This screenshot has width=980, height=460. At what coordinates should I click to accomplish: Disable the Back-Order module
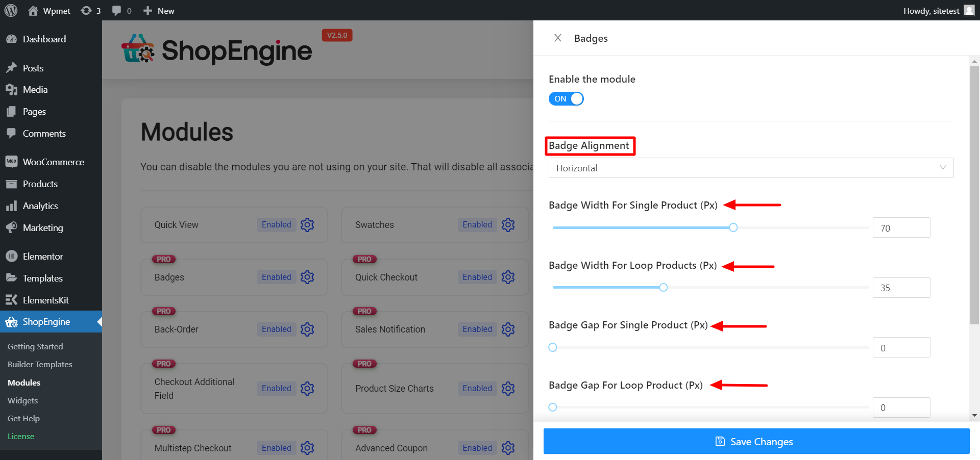pos(276,329)
